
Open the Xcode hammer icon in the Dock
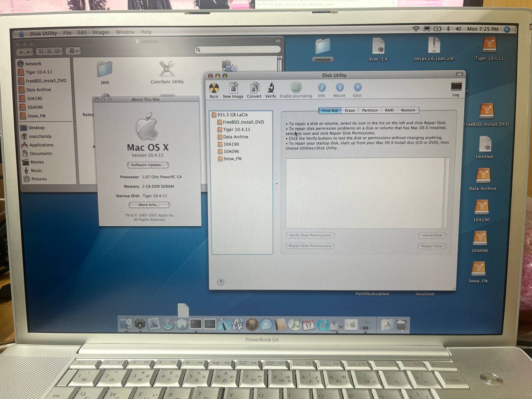coord(223,324)
